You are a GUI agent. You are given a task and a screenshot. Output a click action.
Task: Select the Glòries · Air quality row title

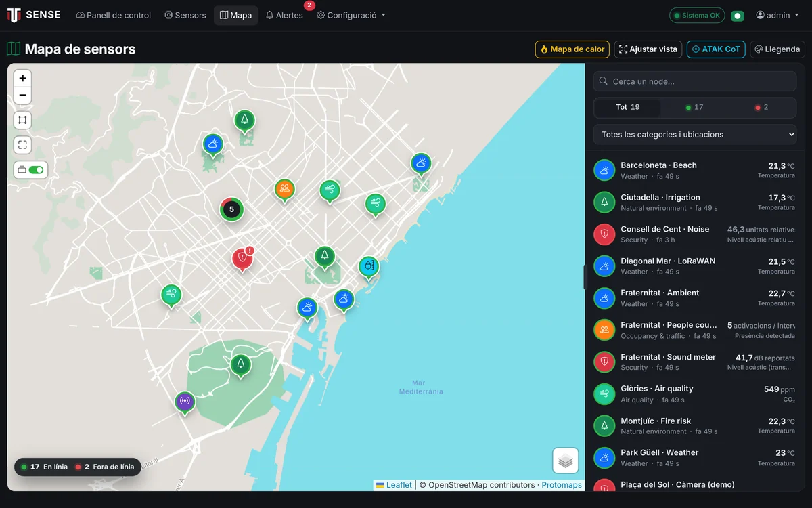pyautogui.click(x=657, y=389)
